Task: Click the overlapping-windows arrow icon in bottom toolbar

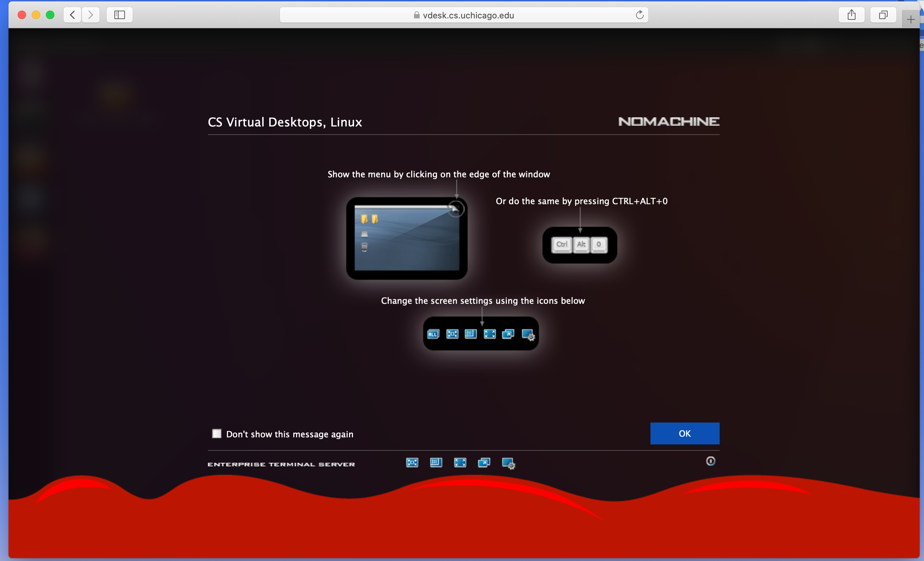Action: click(x=484, y=462)
